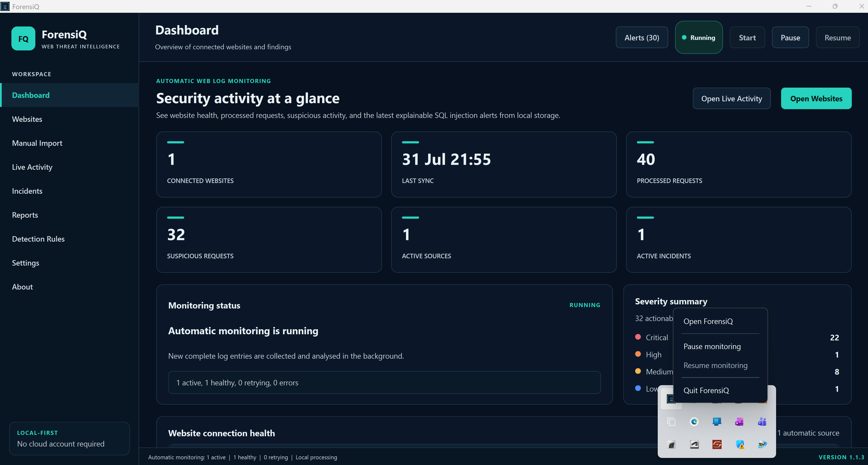
Task: Open the OneNote tray icon
Action: point(739,422)
